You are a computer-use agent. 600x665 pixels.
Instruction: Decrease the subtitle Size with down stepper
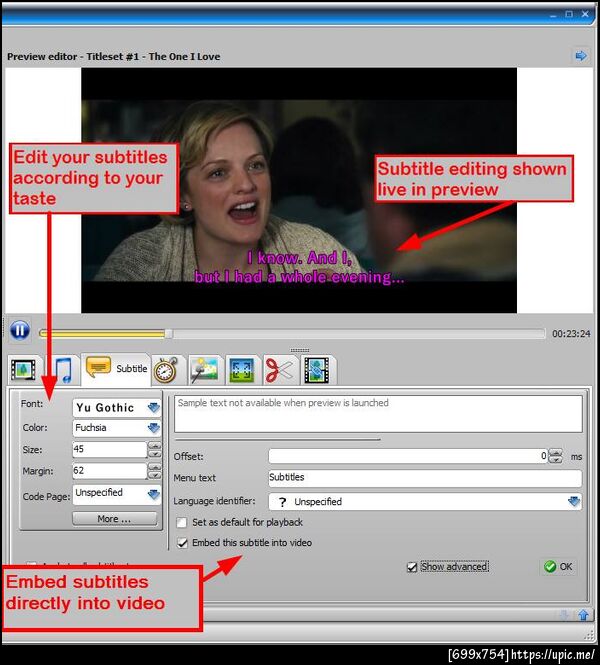coord(155,454)
